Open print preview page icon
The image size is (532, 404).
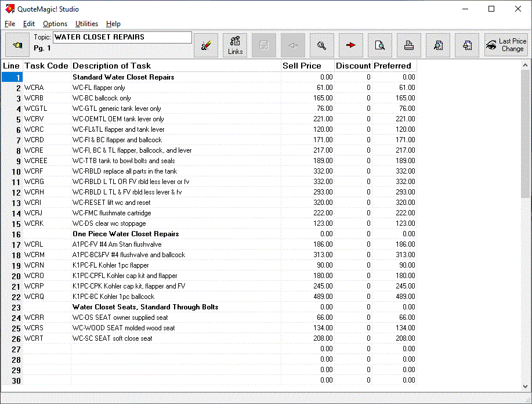tap(380, 45)
